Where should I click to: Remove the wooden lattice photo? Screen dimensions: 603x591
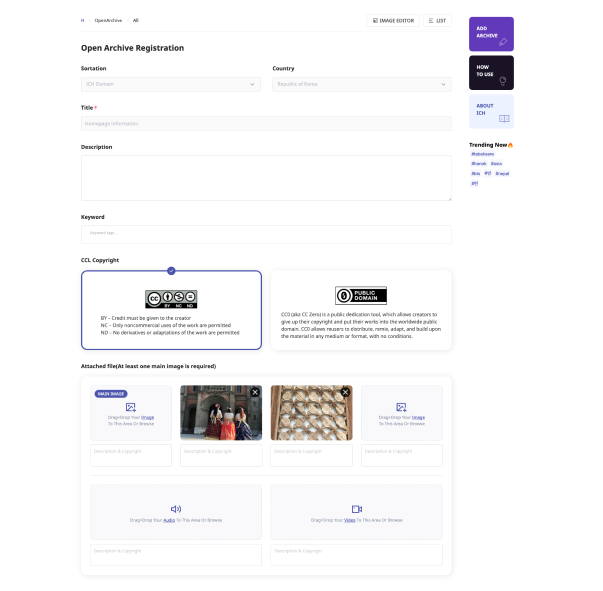click(345, 392)
